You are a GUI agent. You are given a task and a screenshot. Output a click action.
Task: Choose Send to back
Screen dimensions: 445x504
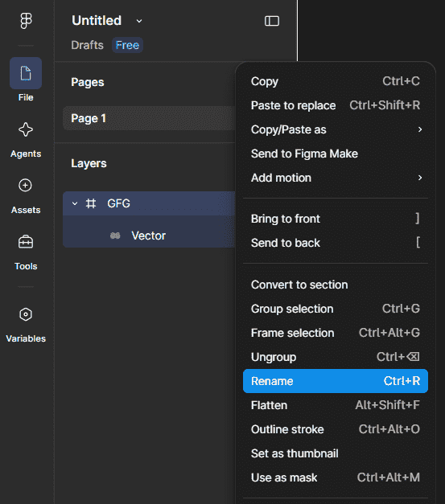tap(336, 243)
